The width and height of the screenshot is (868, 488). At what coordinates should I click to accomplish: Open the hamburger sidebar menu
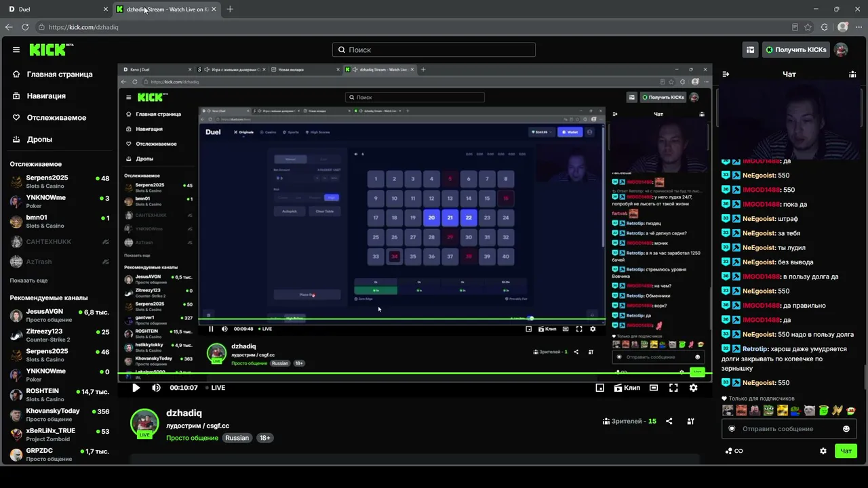[16, 49]
